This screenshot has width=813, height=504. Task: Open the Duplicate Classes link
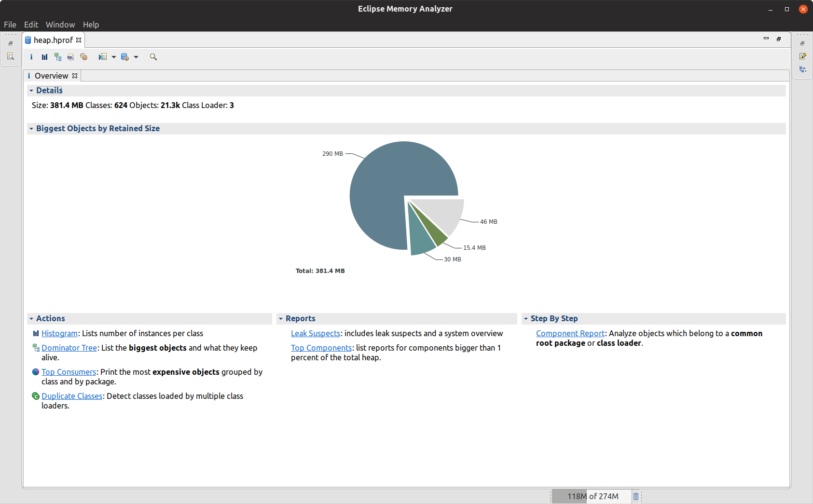pyautogui.click(x=72, y=396)
